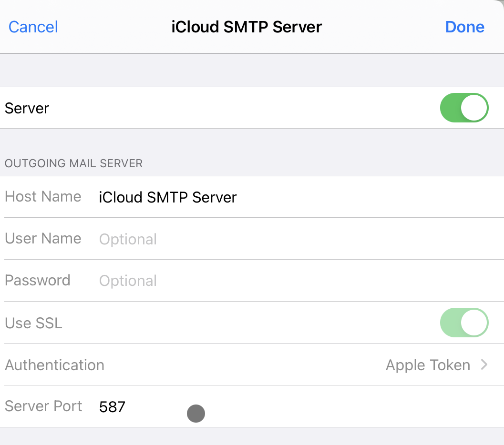The height and width of the screenshot is (445, 504).
Task: Tap the iCloud SMTP Server title
Action: [x=247, y=27]
